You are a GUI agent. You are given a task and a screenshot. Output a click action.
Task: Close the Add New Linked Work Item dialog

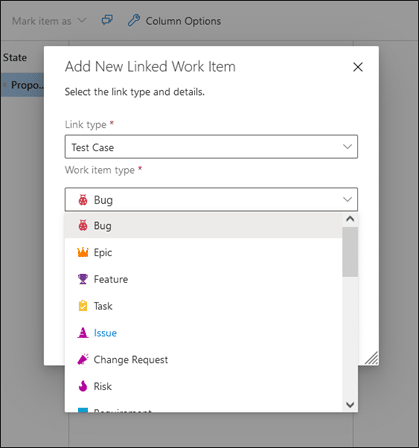(x=358, y=67)
